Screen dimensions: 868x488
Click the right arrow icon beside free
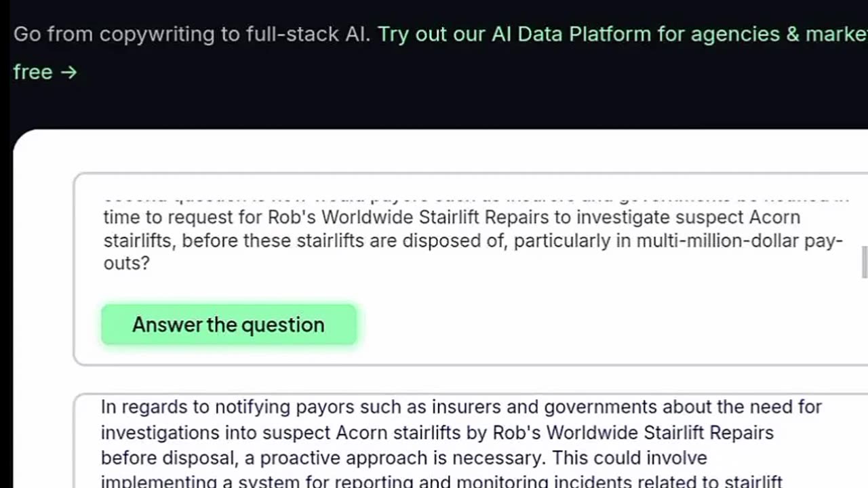68,71
